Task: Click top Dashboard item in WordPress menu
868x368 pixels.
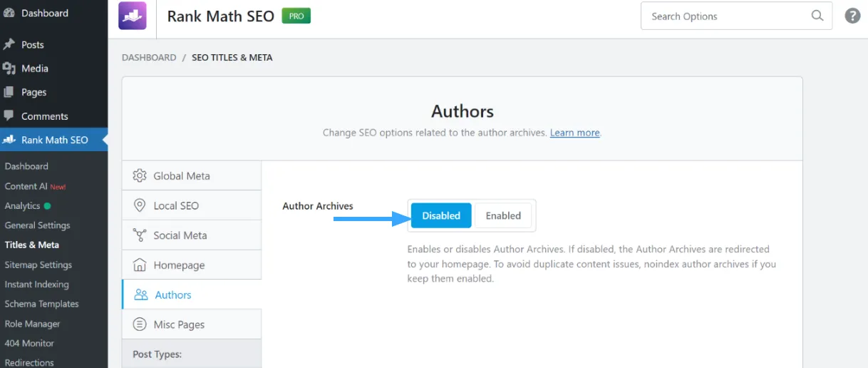Action: tap(54, 13)
